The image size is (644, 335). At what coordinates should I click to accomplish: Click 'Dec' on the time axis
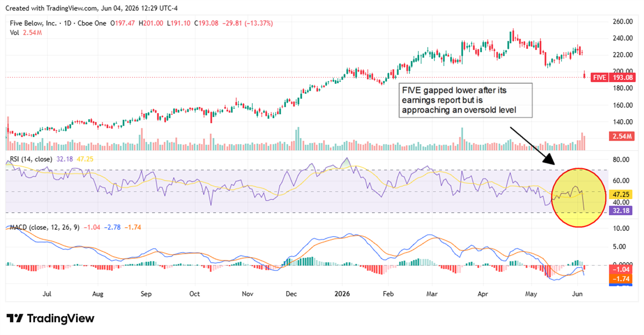pyautogui.click(x=291, y=294)
